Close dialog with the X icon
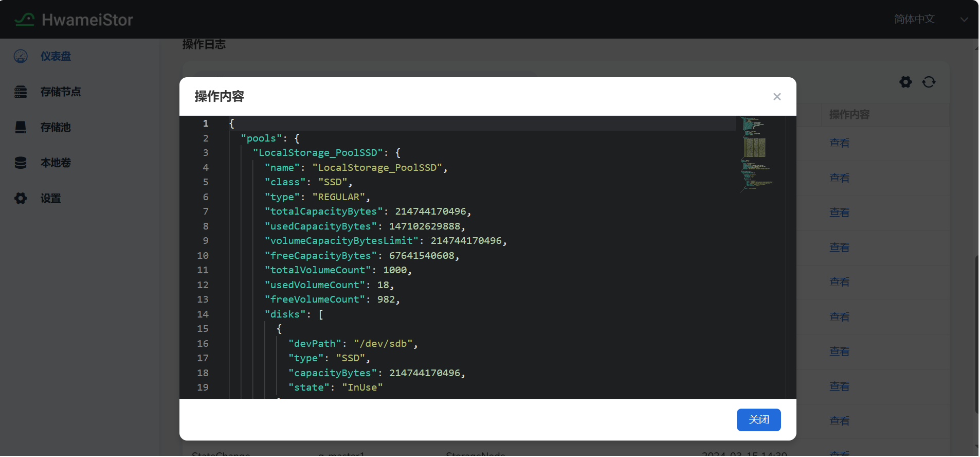Viewport: 980px width, 457px height. point(777,97)
